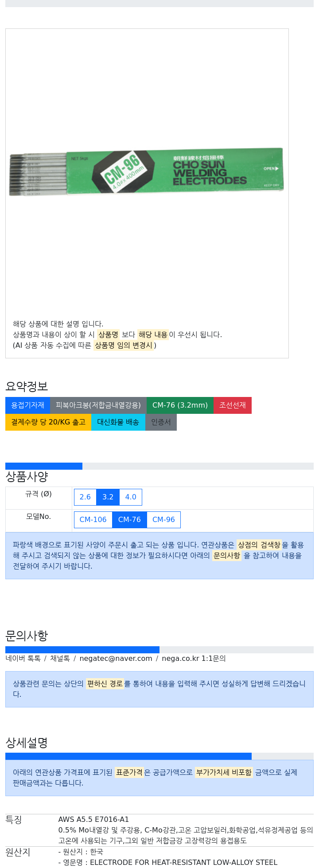Choose the 3.2 diameter option
This screenshot has width=319, height=868.
[108, 497]
